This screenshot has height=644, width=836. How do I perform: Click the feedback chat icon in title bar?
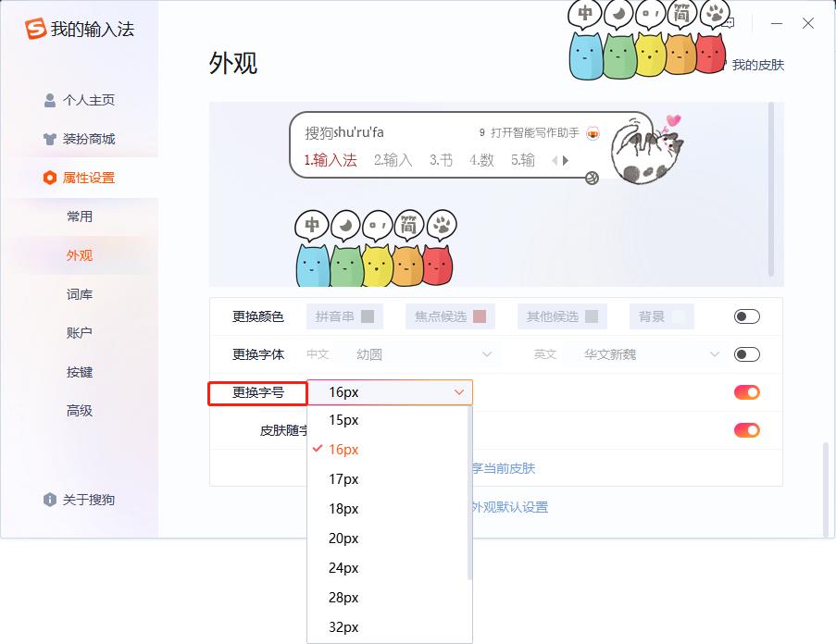pyautogui.click(x=728, y=24)
